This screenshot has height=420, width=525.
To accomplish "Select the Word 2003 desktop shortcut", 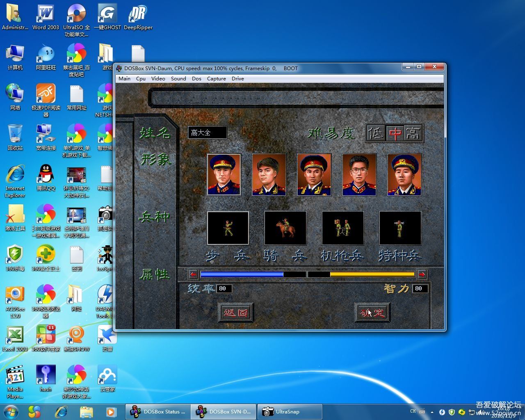I will pyautogui.click(x=46, y=17).
